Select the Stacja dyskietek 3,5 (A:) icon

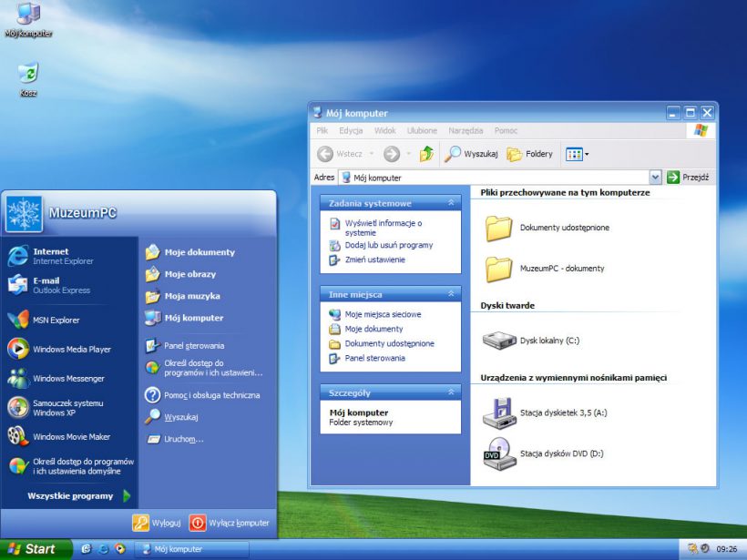click(498, 413)
